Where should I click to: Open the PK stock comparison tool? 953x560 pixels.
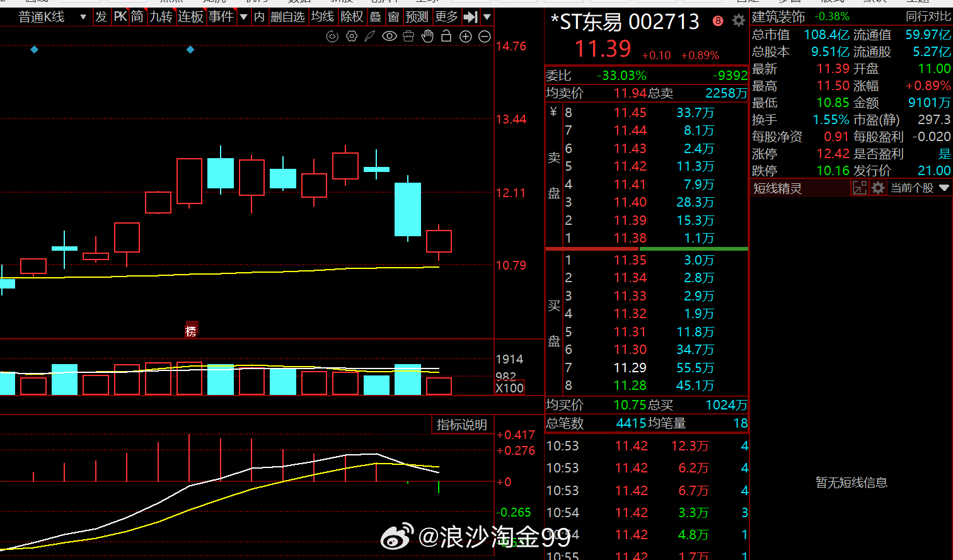[x=120, y=17]
